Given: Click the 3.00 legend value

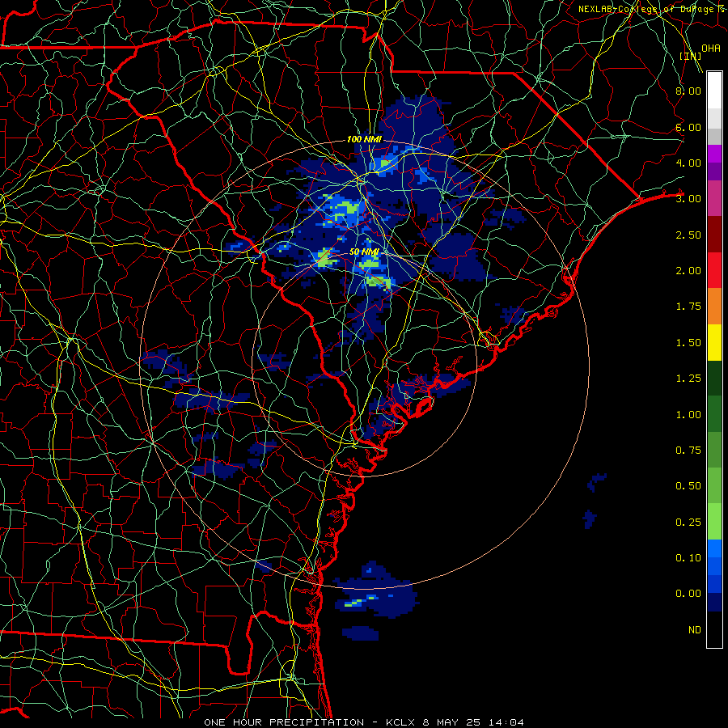Looking at the screenshot, I should 688,199.
